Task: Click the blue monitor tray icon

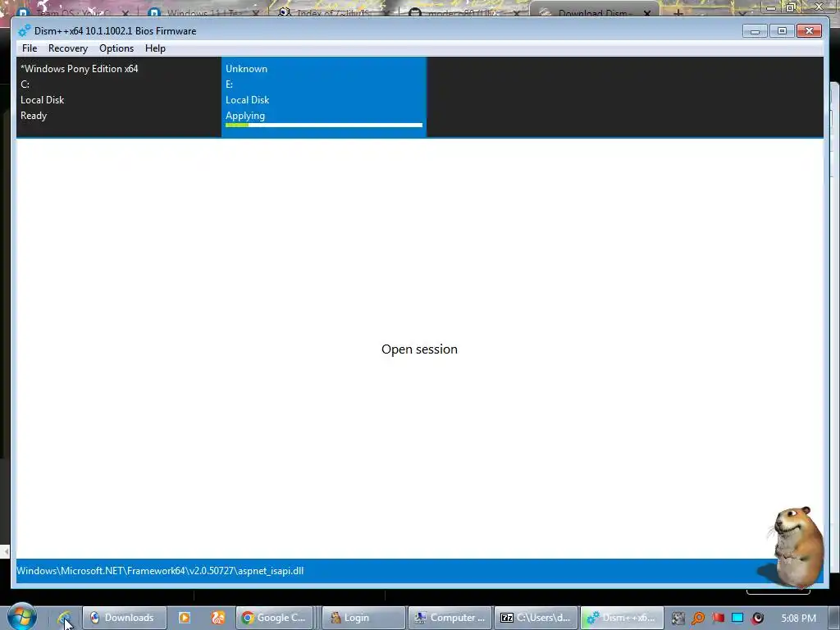Action: point(737,619)
